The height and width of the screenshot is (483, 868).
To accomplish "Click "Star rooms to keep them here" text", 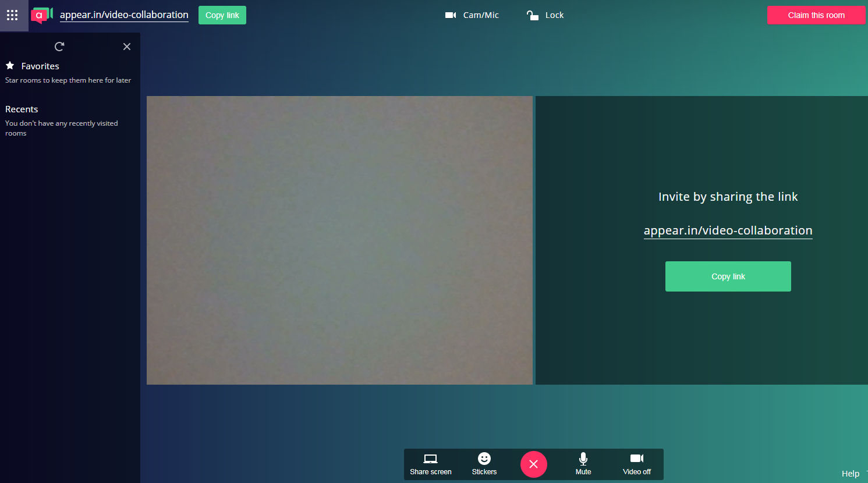I will [x=68, y=80].
